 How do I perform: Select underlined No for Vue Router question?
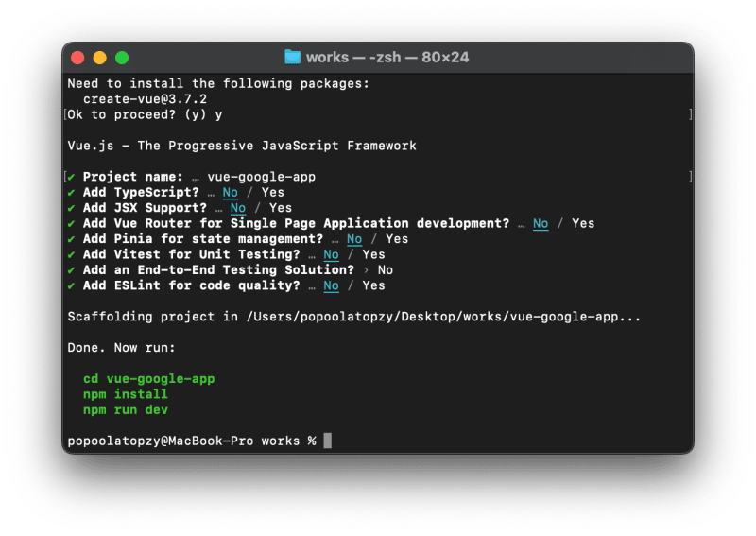(x=541, y=223)
